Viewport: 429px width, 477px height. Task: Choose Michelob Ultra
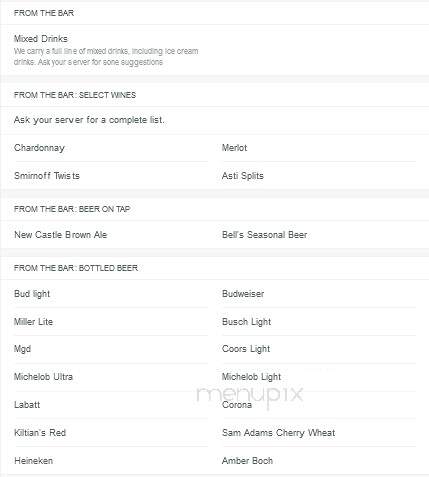pos(43,377)
